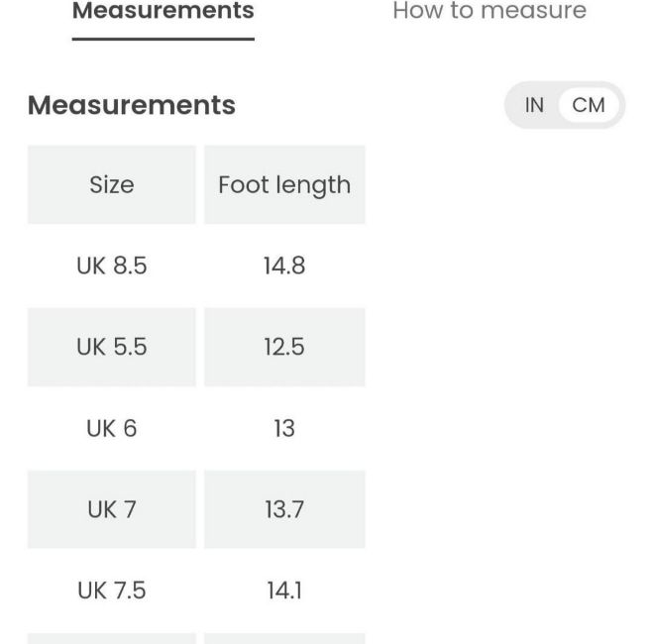Click the IN/CM unit switch pill

565,105
